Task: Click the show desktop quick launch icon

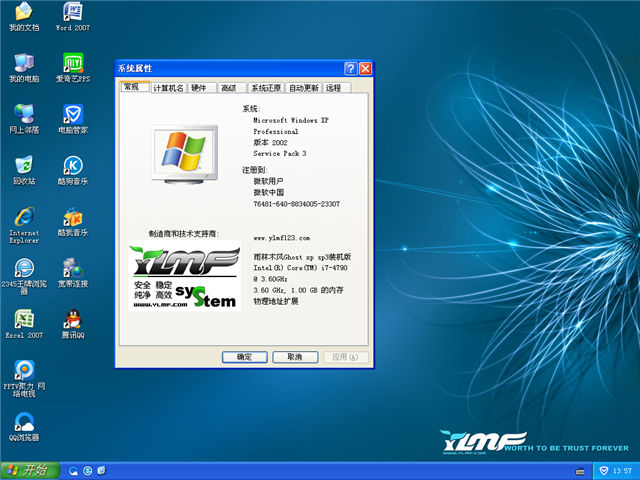Action: tap(101, 471)
